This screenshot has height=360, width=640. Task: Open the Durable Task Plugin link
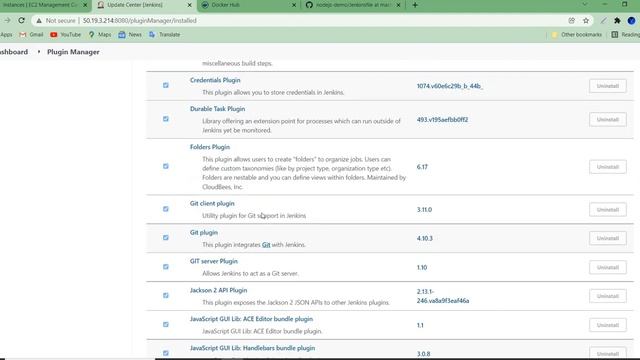pyautogui.click(x=218, y=109)
